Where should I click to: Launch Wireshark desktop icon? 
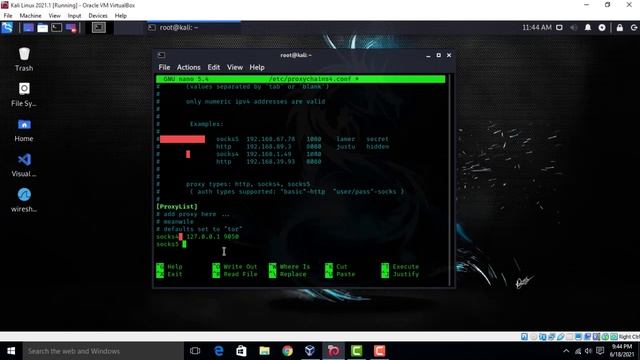[24, 200]
